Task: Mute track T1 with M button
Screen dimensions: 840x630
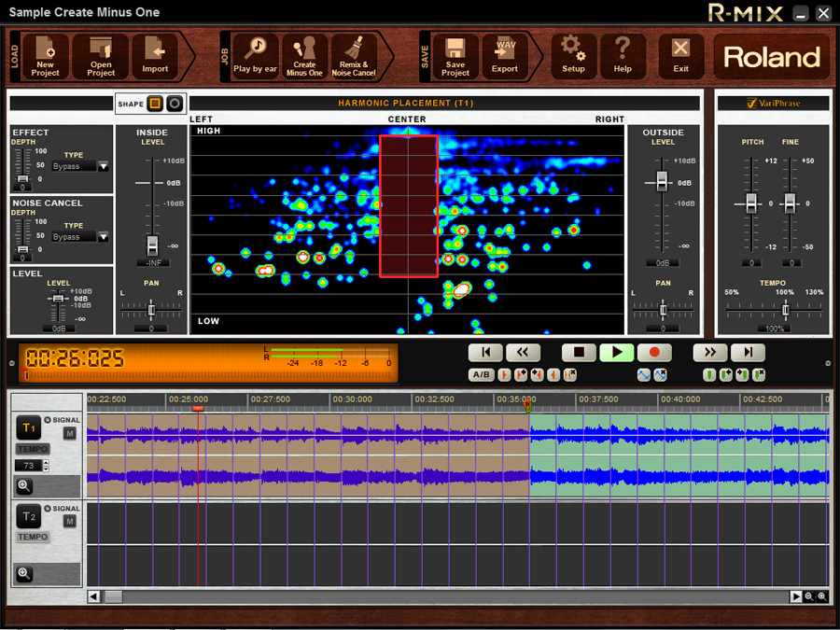Action: [70, 434]
